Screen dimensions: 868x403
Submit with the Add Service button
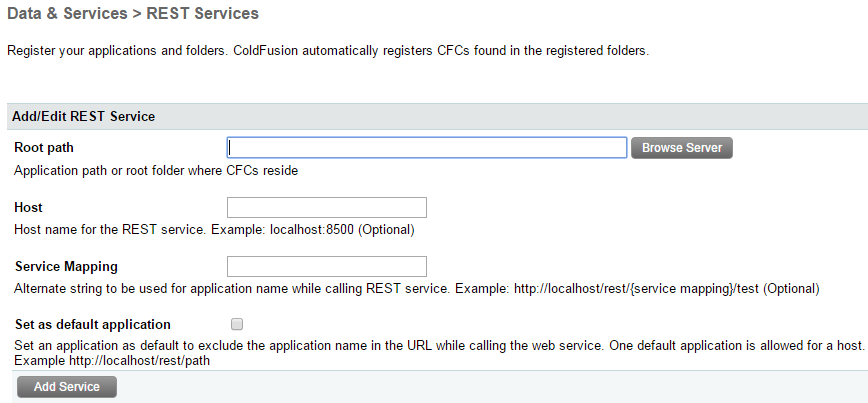(66, 386)
